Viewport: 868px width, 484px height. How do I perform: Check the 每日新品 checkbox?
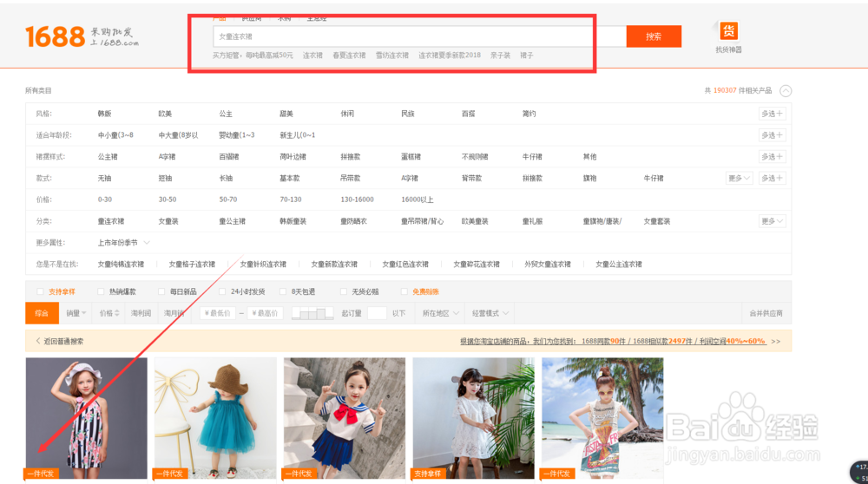click(x=161, y=291)
